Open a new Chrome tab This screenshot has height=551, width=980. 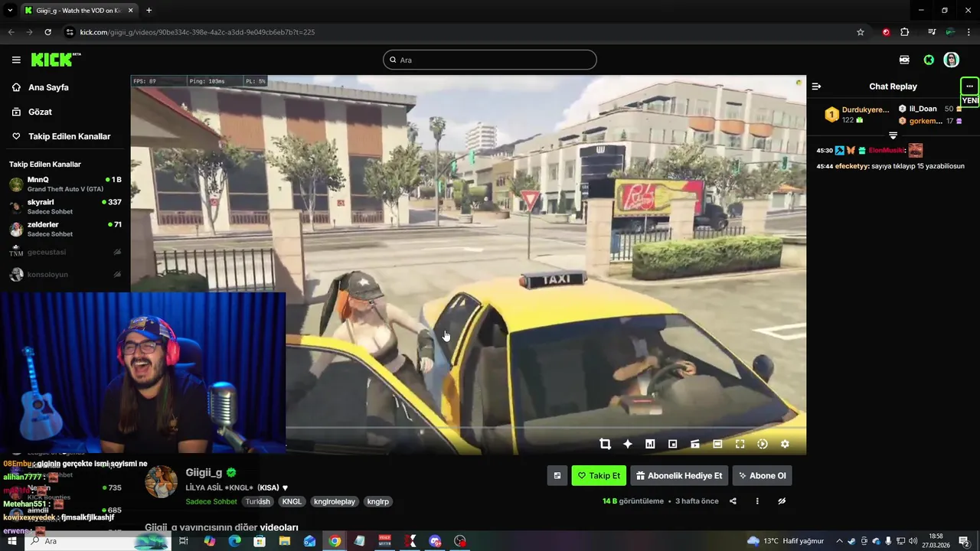point(149,10)
